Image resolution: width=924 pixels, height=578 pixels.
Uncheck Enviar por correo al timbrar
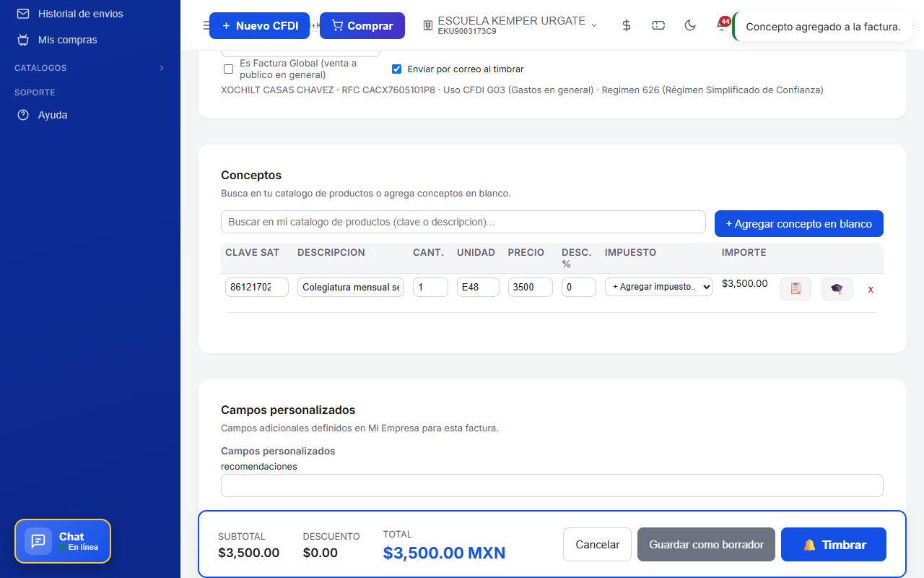[396, 69]
